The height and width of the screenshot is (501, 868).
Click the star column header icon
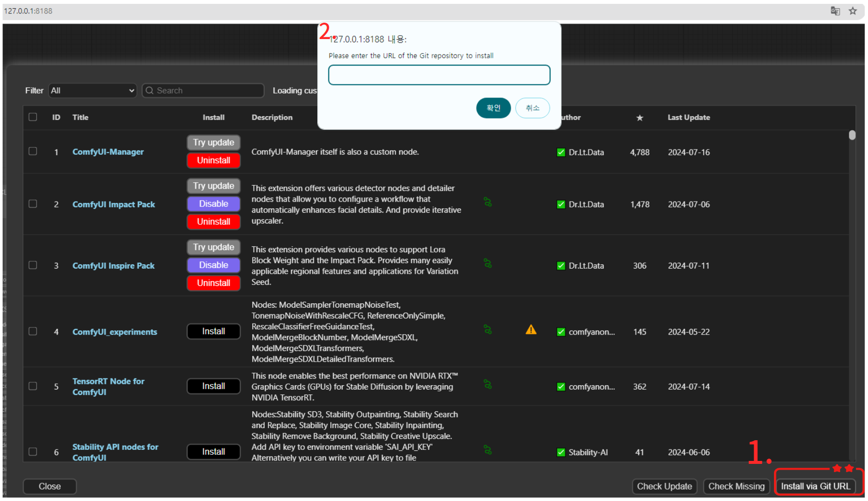point(640,118)
